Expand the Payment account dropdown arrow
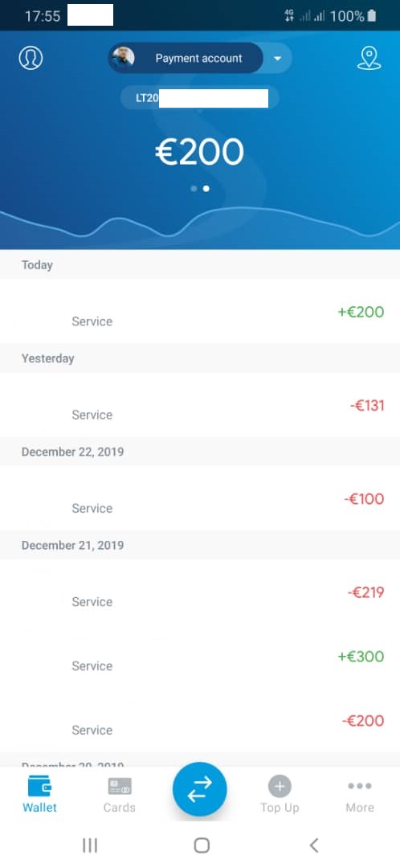Viewport: 400px width, 868px height. [x=278, y=58]
